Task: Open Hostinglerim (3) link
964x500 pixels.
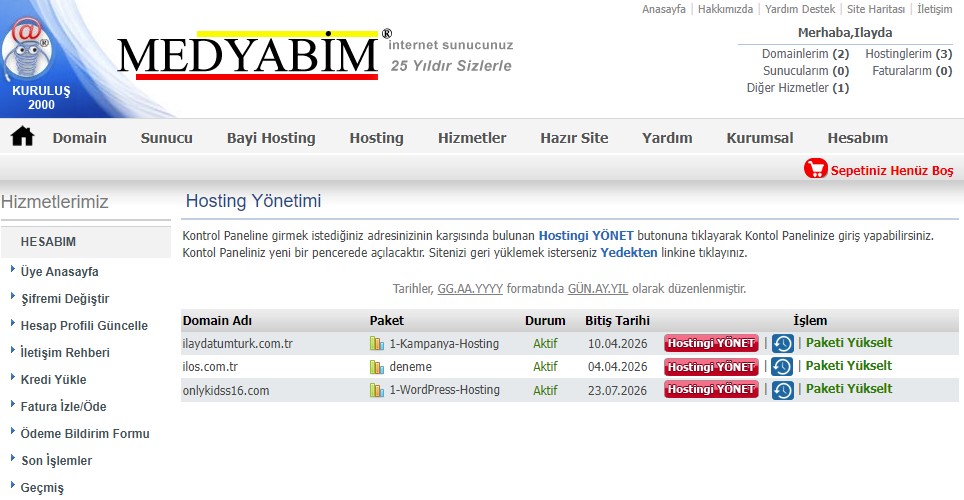Action: 909,54
